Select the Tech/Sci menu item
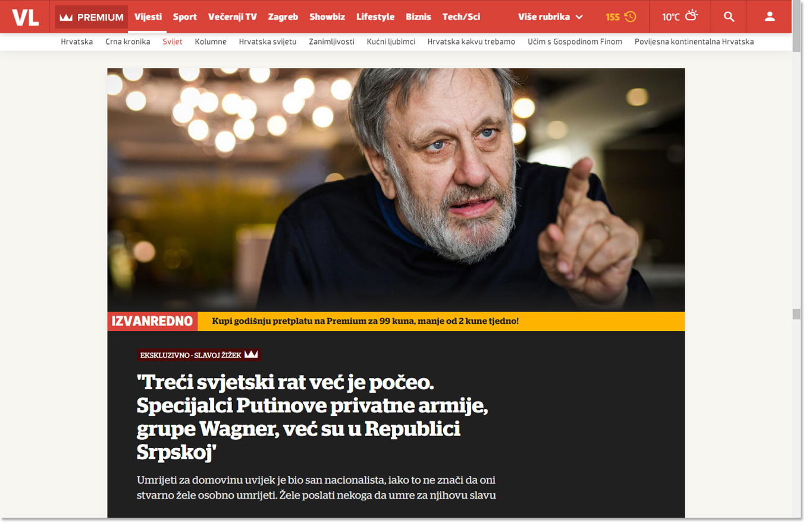Screen dimensions: 812x529 [461, 17]
